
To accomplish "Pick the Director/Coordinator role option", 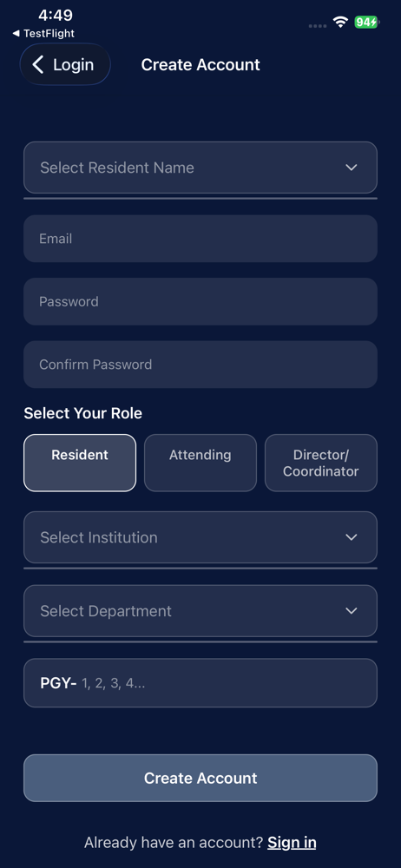I will 320,463.
